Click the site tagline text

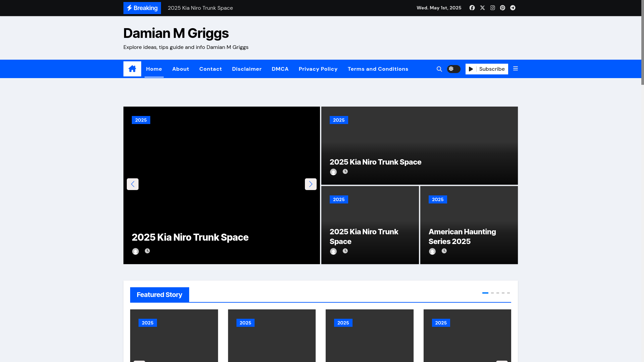click(186, 47)
